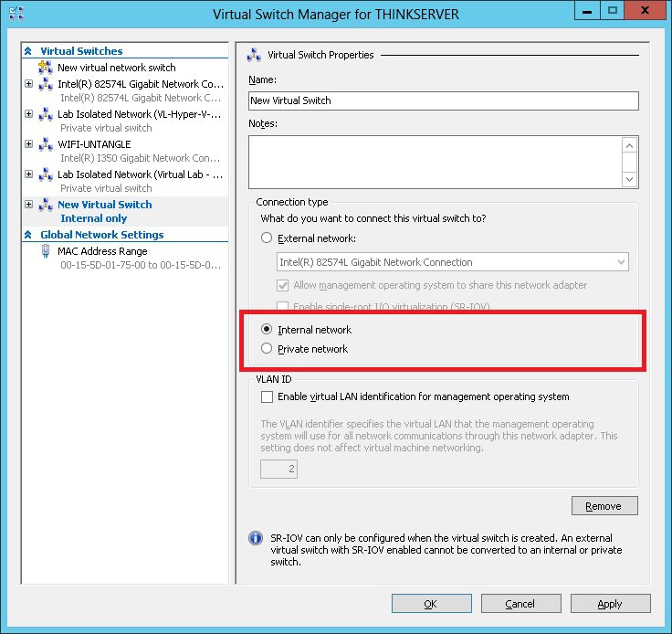Image resolution: width=672 pixels, height=634 pixels.
Task: Select the External network radio button
Action: [x=267, y=238]
